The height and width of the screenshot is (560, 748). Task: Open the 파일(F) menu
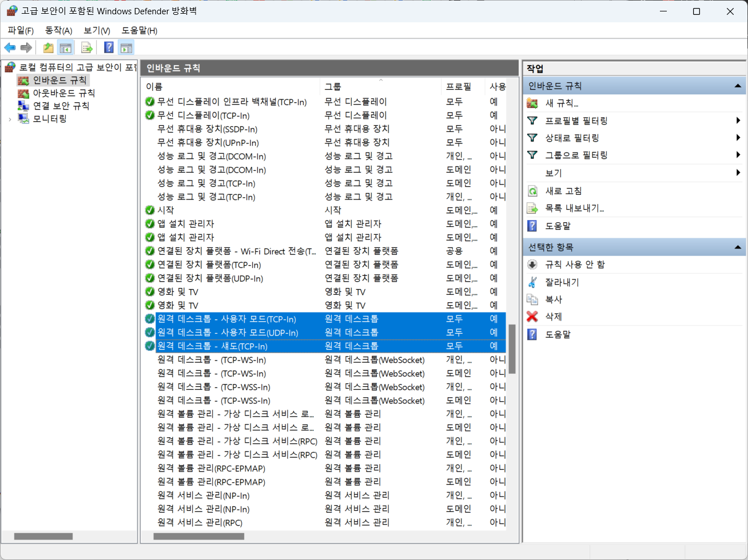point(21,30)
